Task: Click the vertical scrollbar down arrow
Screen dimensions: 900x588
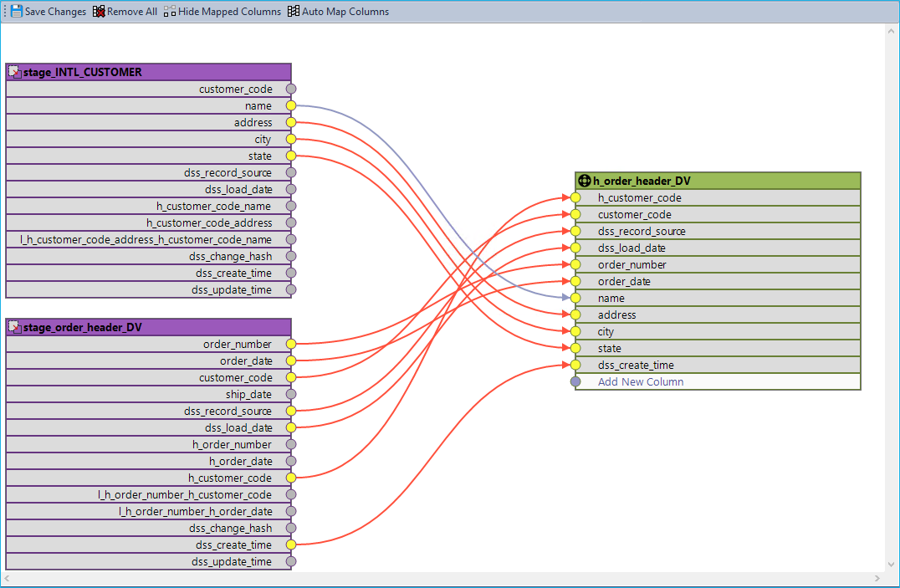Action: (x=892, y=564)
